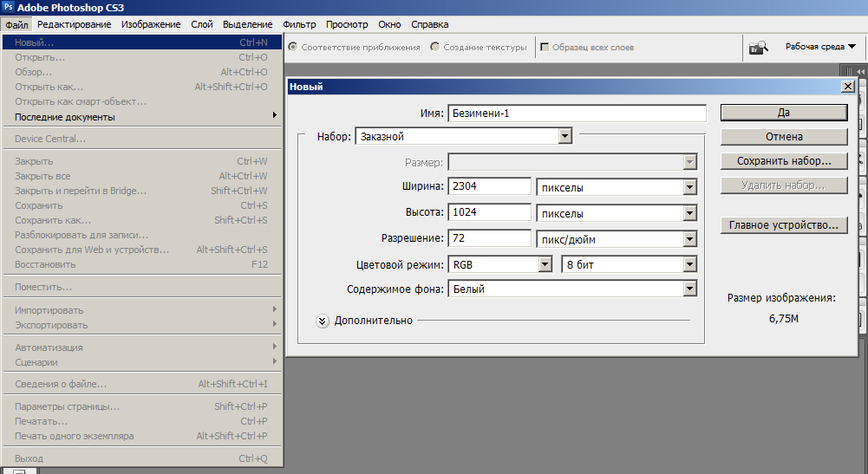
Task: Click the Photoshop Ps title bar icon
Action: point(9,7)
